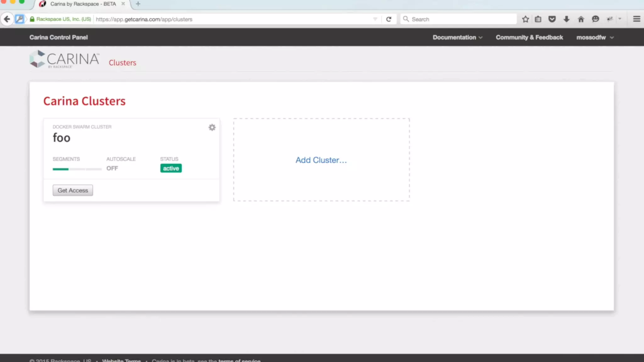Open the mossodfw account dropdown
The image size is (644, 362).
click(x=595, y=37)
